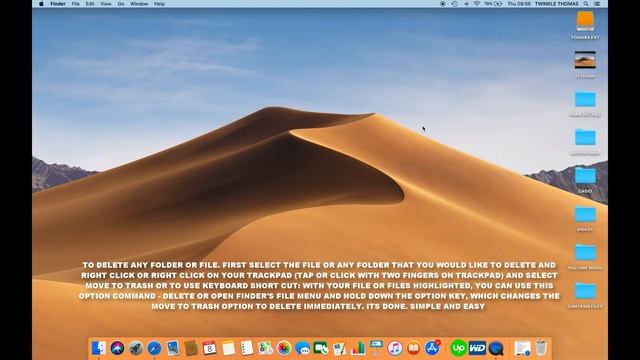Screen dimensions: 640x360
Task: Click the Thu date and time display
Action: tap(519, 4)
